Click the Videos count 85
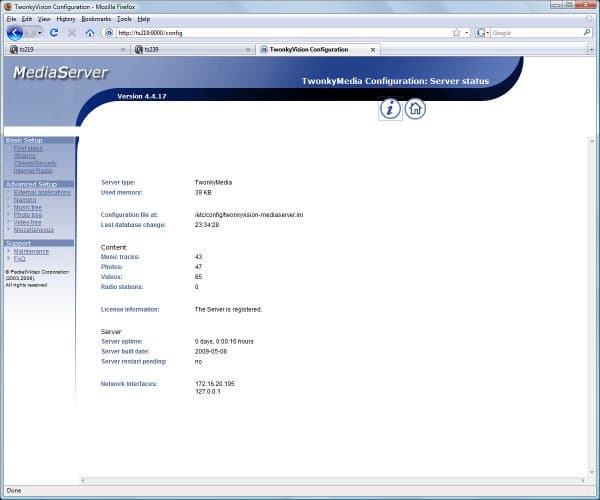 coord(198,277)
